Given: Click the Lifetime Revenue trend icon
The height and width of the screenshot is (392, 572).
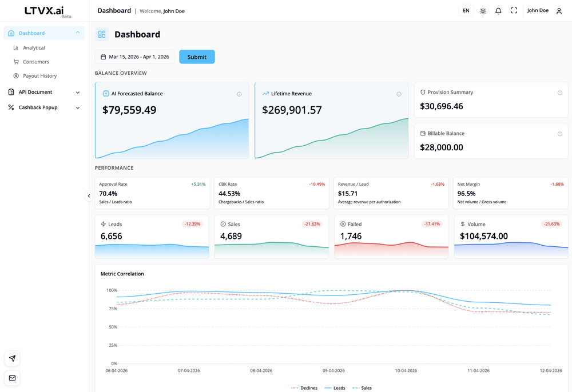Looking at the screenshot, I should point(265,94).
